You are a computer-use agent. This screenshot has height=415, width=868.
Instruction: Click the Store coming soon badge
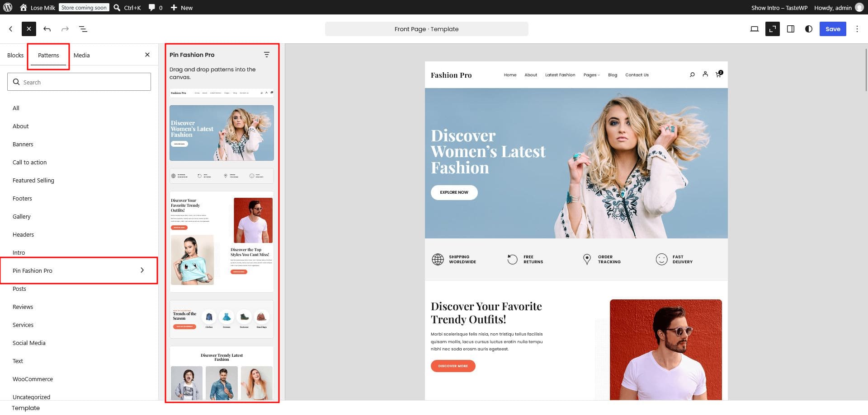(84, 8)
